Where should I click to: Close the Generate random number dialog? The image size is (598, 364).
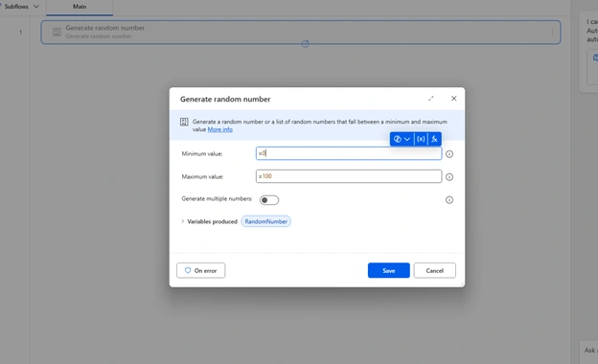click(x=453, y=99)
